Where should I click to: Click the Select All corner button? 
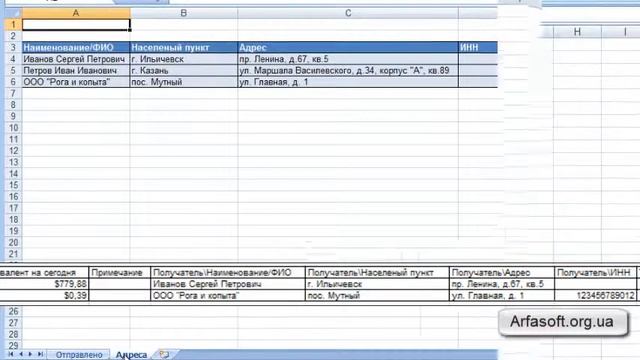pos(13,13)
